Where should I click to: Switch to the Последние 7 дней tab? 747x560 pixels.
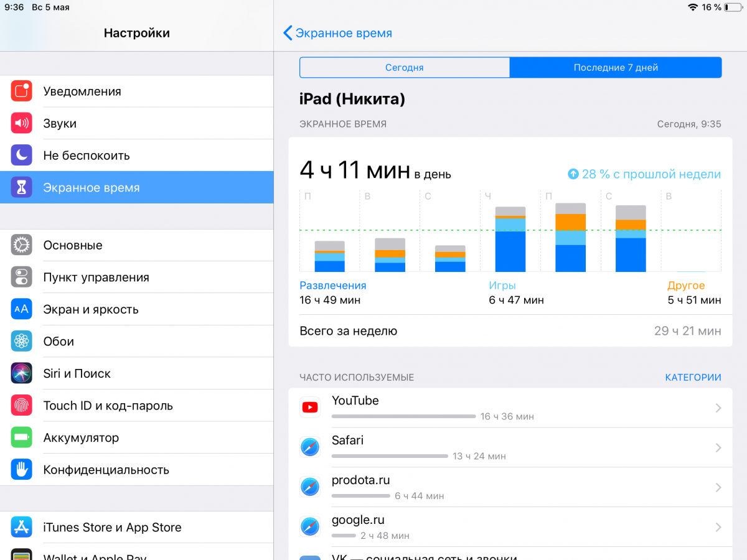616,68
